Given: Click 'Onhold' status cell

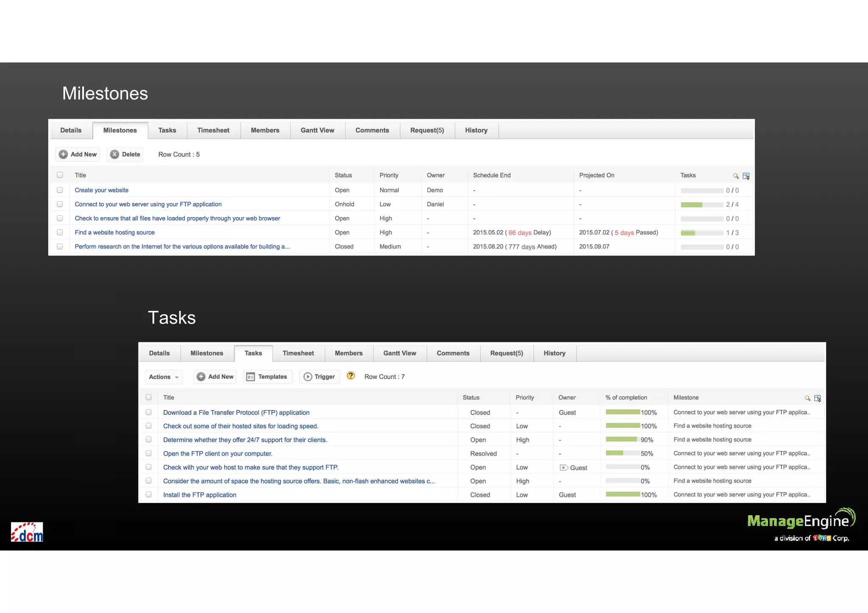Looking at the screenshot, I should pyautogui.click(x=344, y=204).
